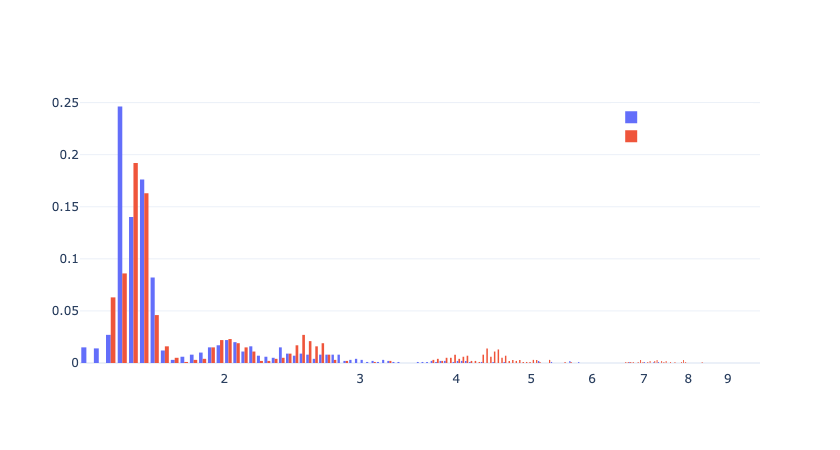Click the y-axis label 0.2
This screenshot has width=840, height=450.
[x=69, y=155]
